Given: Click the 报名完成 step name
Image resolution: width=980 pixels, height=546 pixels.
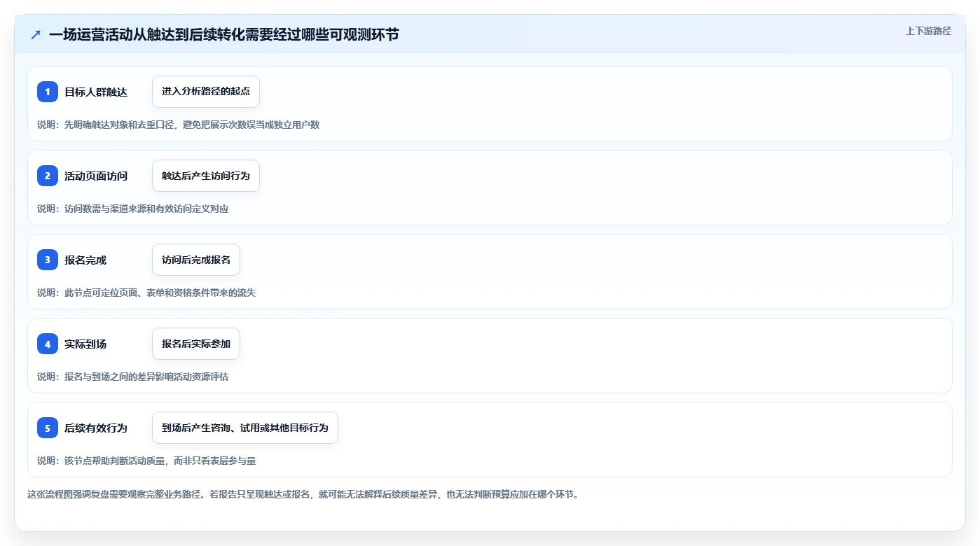Looking at the screenshot, I should (x=85, y=260).
